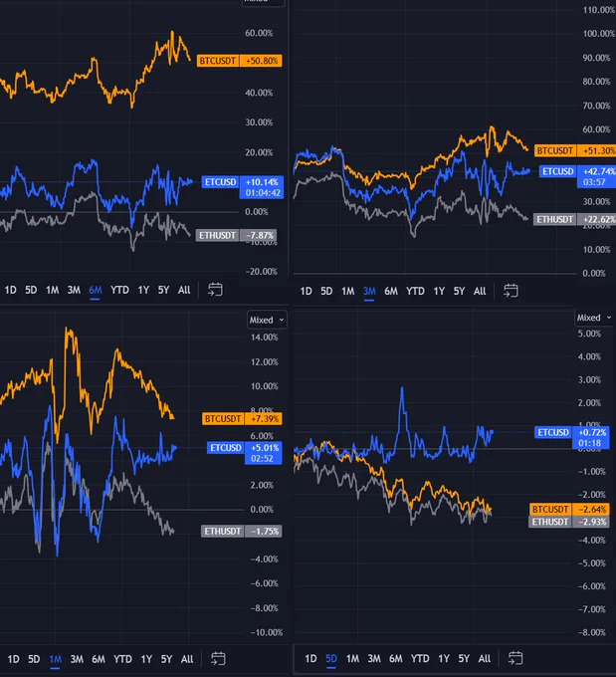Select 6M range in bottom-left chart

[x=99, y=659]
